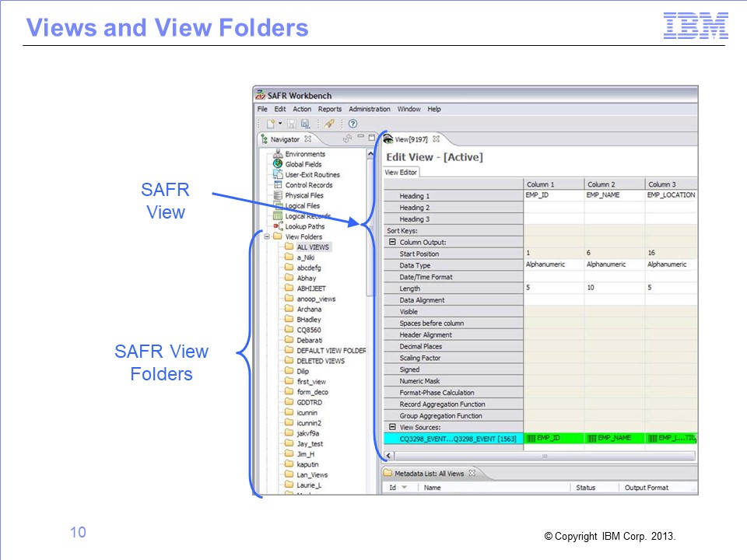The height and width of the screenshot is (560, 747).
Task: Click the horizontal scrollbar left arrow
Action: pyautogui.click(x=389, y=456)
